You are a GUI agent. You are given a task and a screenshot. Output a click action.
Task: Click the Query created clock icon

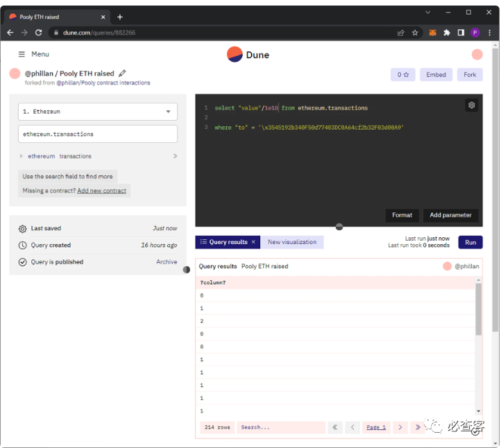point(22,245)
